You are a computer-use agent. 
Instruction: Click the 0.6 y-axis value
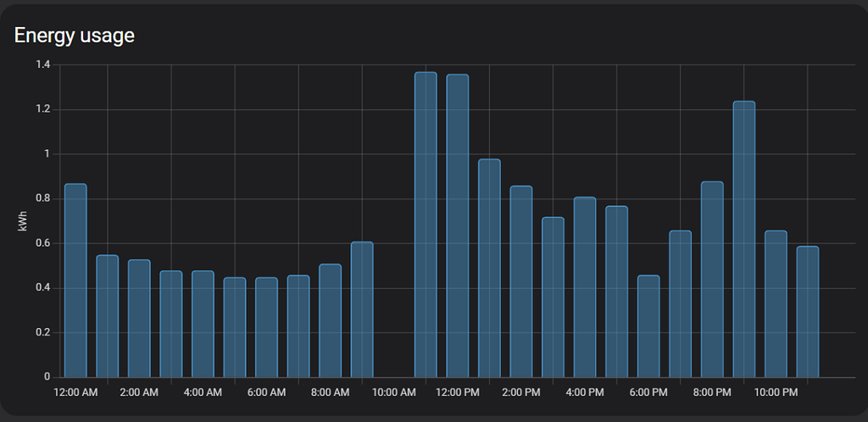(43, 243)
